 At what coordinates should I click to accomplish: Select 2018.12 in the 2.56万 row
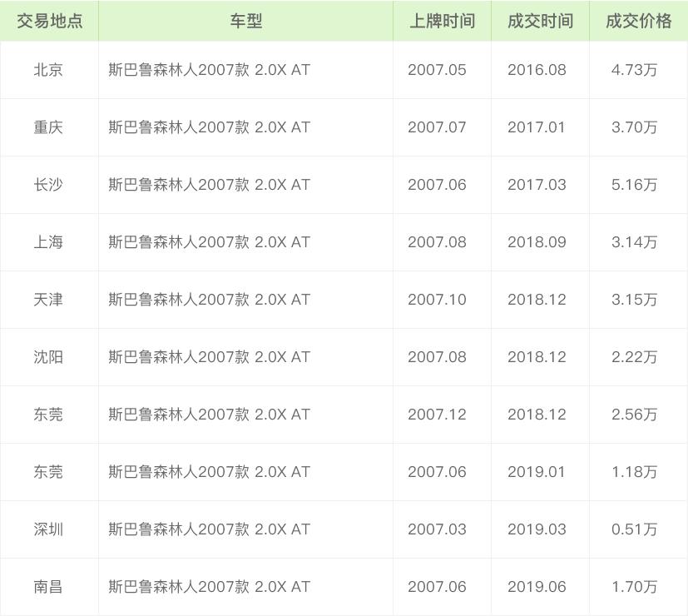[x=537, y=415]
